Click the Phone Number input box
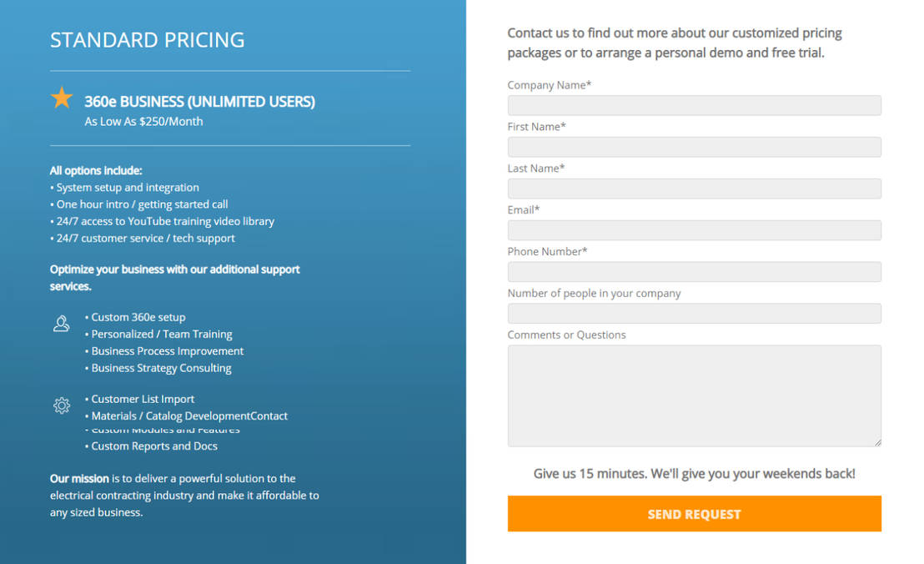The image size is (924, 564). 694,272
